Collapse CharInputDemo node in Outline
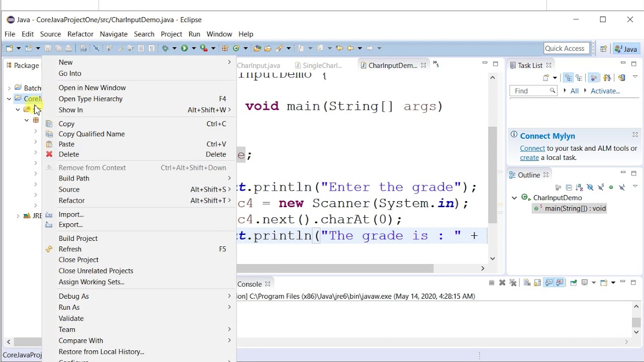 coord(514,198)
